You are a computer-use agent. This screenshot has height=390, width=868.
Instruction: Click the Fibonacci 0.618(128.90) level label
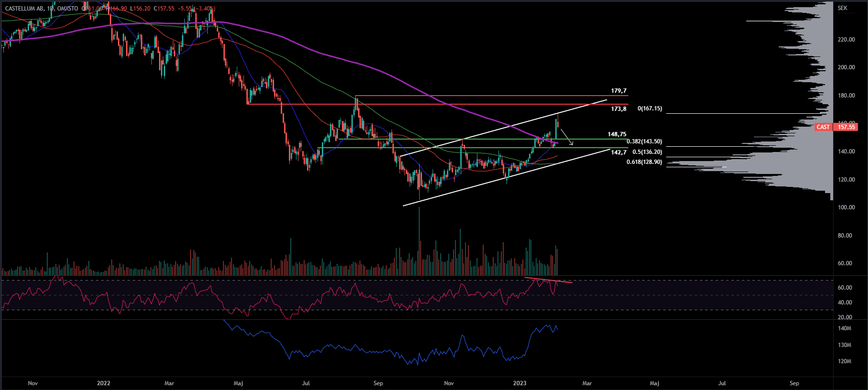(x=644, y=162)
